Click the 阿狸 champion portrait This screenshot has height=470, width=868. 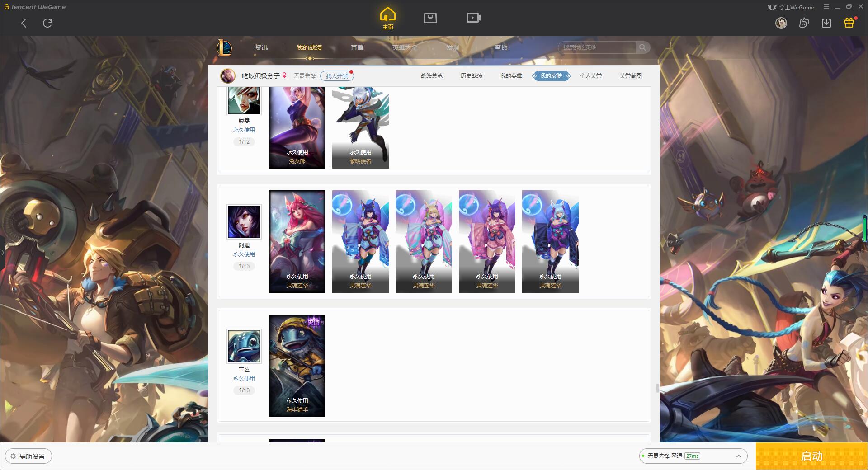tap(244, 221)
